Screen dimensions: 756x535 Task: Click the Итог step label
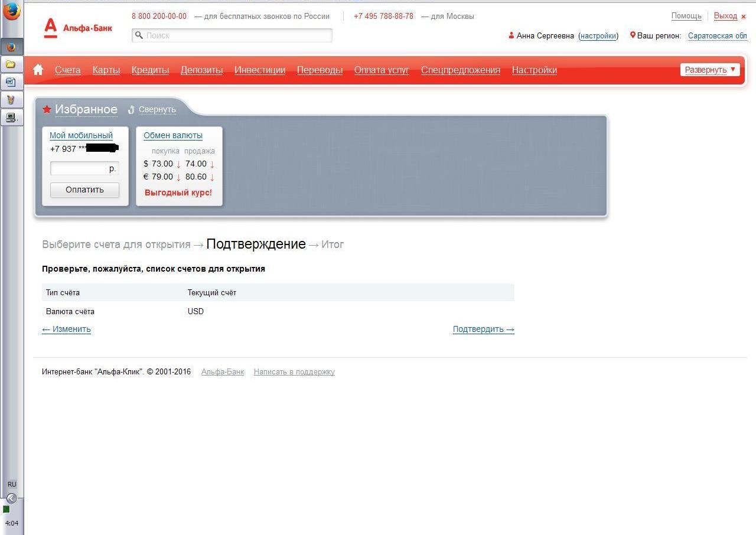click(x=333, y=244)
